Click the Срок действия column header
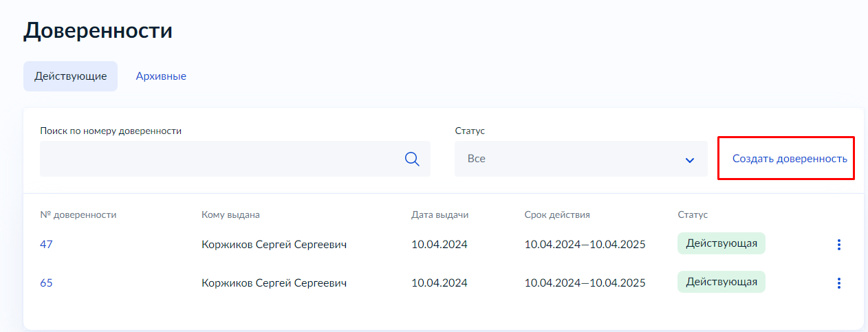868x332 pixels. click(x=557, y=214)
